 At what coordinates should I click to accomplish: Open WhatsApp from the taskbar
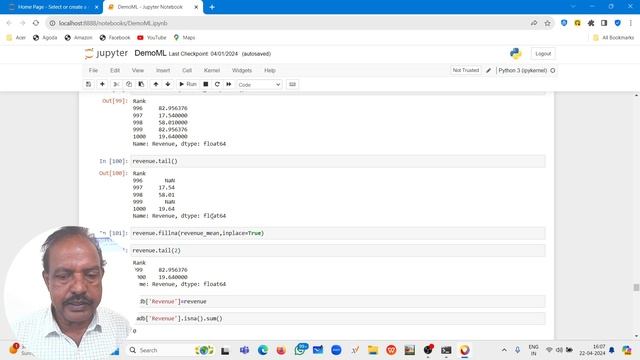coord(300,350)
